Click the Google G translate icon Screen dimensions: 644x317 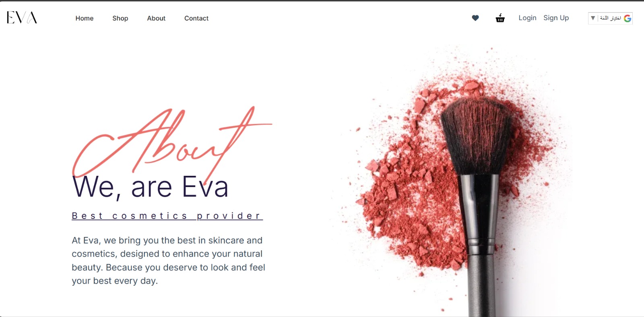[627, 18]
